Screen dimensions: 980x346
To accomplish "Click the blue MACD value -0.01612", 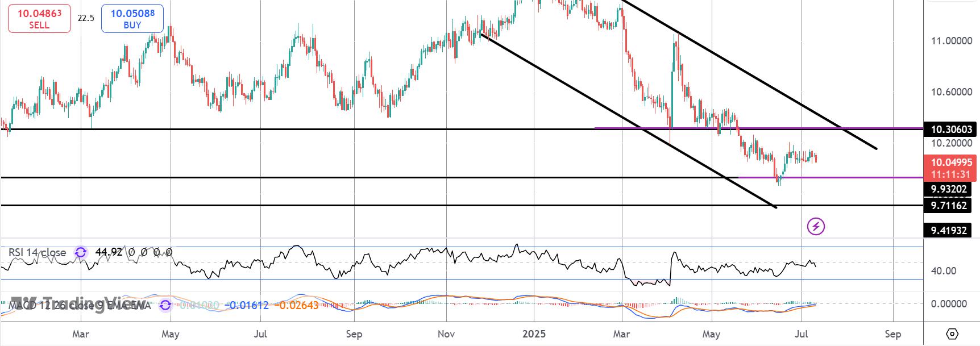I will click(246, 305).
